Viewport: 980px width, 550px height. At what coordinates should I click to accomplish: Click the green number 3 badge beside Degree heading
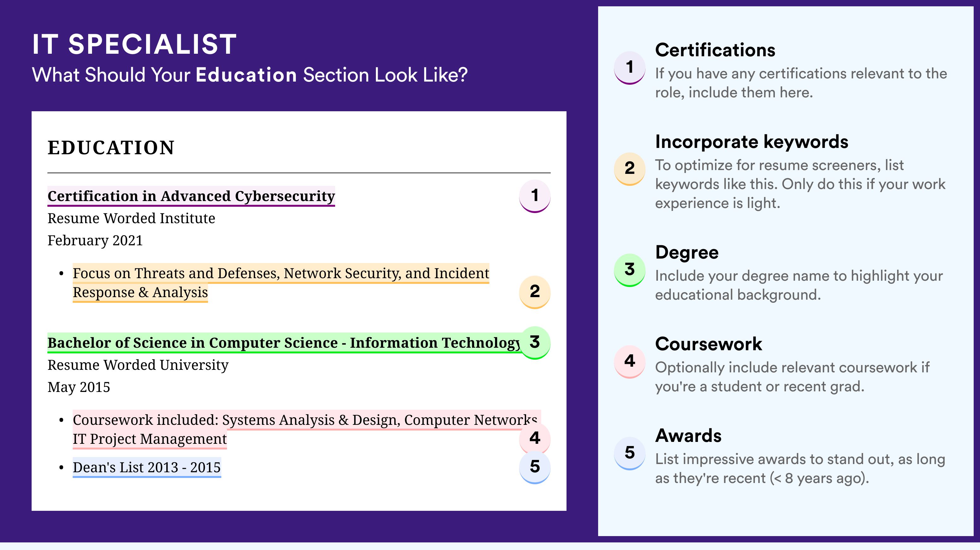[x=630, y=270]
